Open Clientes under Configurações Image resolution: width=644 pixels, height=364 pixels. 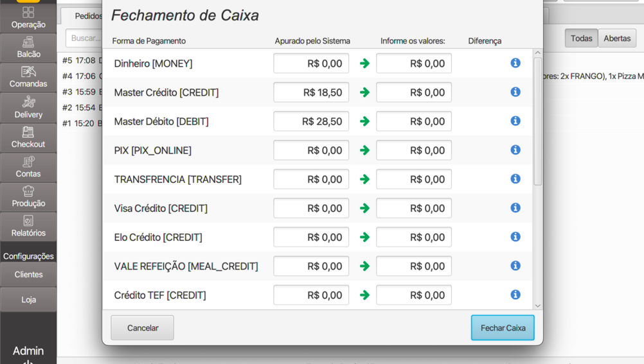(28, 275)
